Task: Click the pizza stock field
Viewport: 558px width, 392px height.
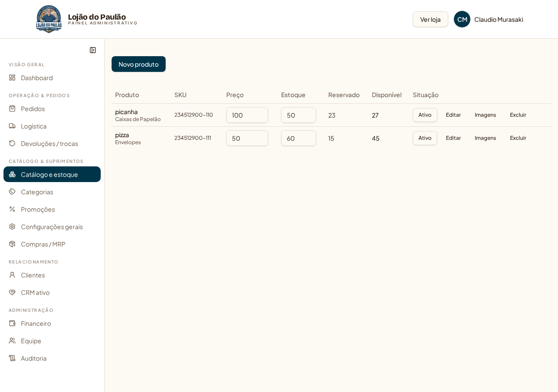Action: point(299,138)
